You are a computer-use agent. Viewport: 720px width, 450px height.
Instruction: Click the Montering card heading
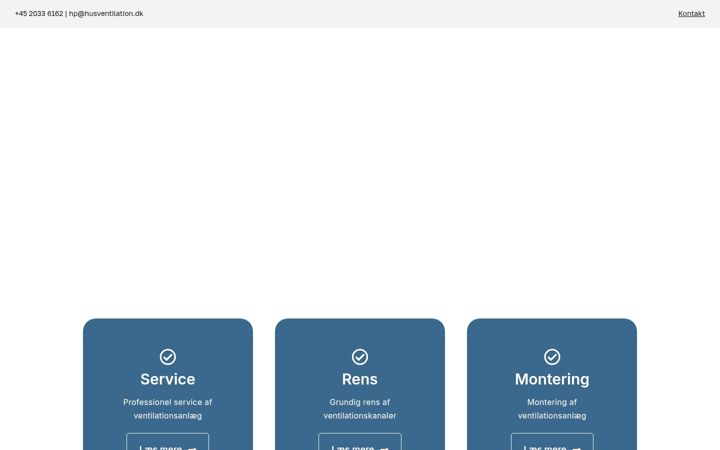click(x=552, y=379)
